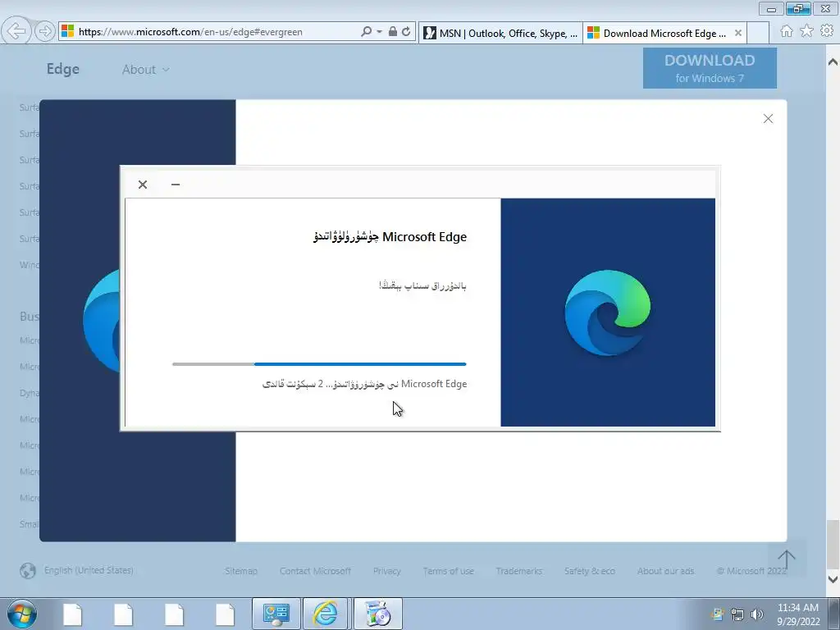Open installer disc taskbar icon

pos(377,614)
